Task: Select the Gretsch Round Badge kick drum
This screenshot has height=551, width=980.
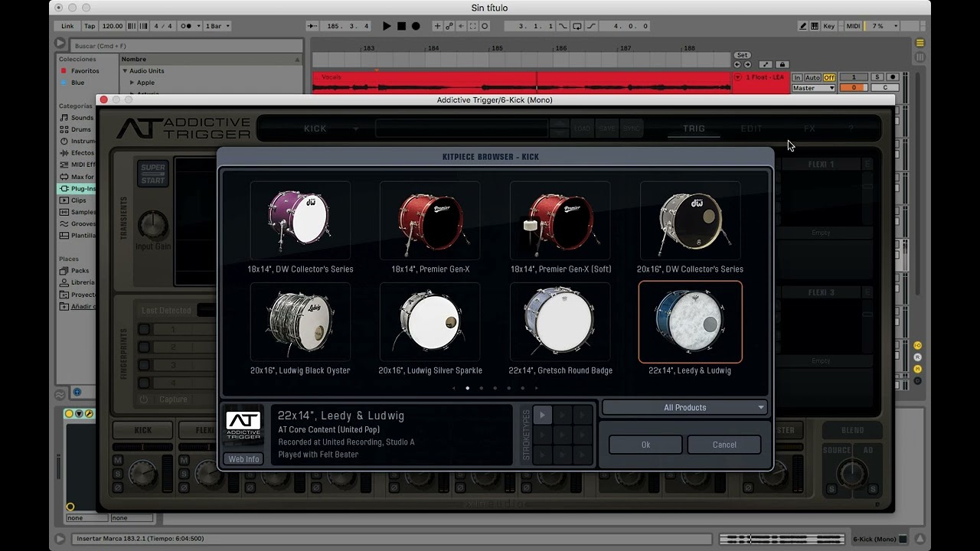Action: coord(560,322)
